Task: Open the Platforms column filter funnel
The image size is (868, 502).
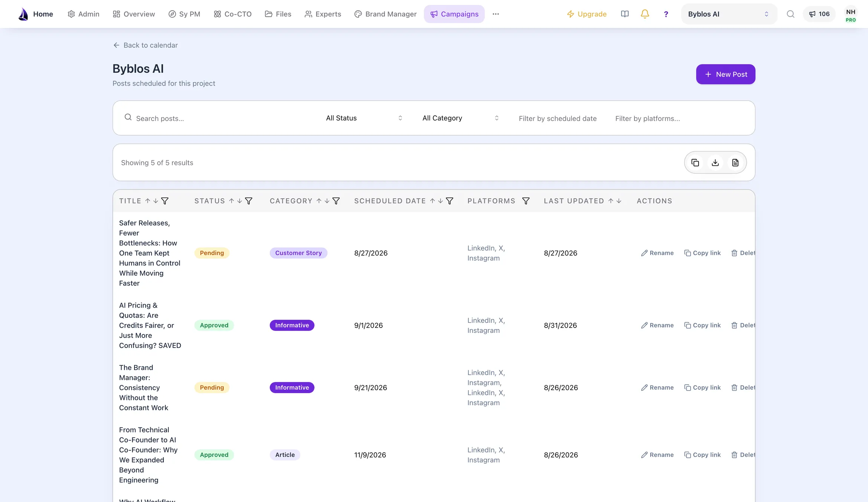Action: pyautogui.click(x=526, y=201)
